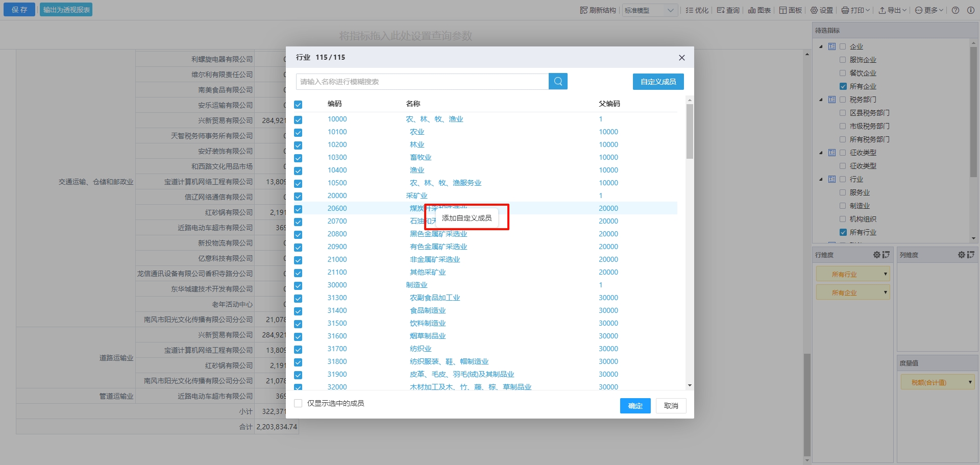Click the gear icon in 行维度 header

[x=876, y=255]
